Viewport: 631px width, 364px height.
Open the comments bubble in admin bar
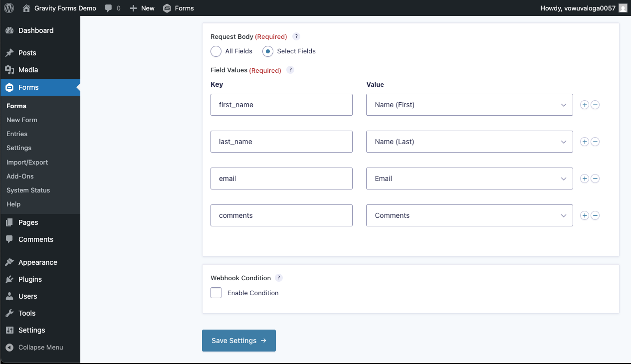coord(112,8)
